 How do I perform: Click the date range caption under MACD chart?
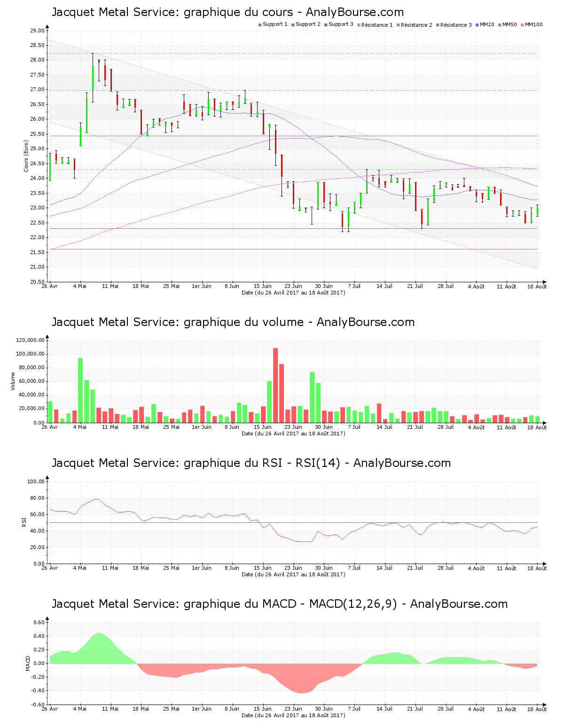(293, 715)
